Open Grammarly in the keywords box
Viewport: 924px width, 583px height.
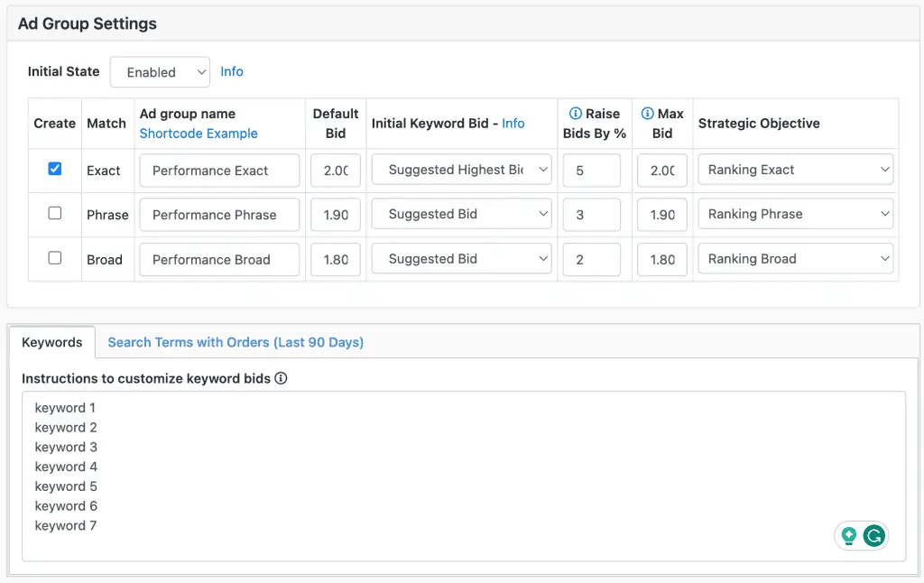[x=873, y=535]
